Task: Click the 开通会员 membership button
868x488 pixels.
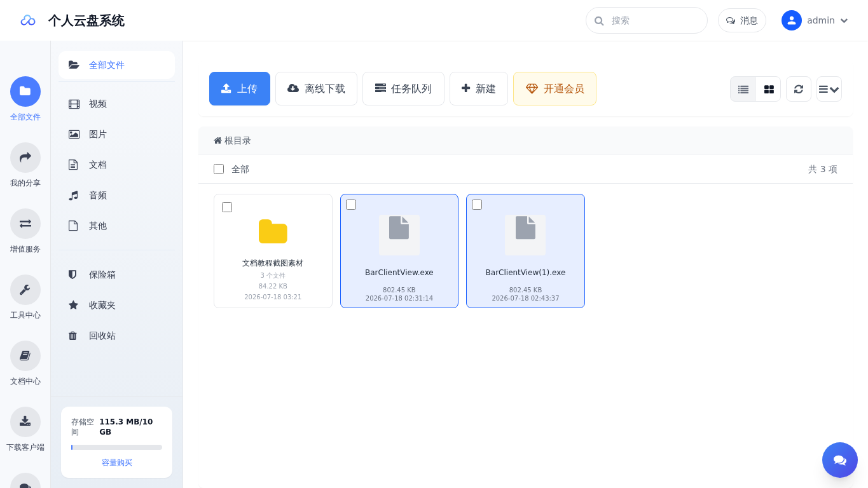Action: 555,88
